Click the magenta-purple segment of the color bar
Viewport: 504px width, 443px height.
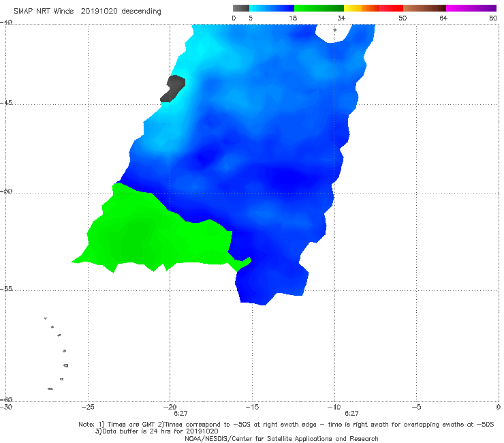(x=471, y=8)
